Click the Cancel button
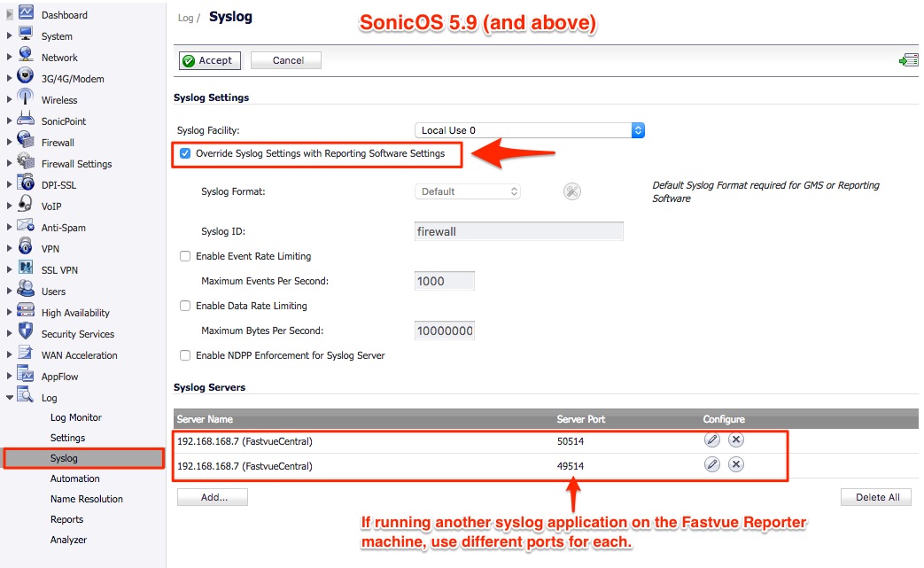924x568 pixels. coord(286,60)
